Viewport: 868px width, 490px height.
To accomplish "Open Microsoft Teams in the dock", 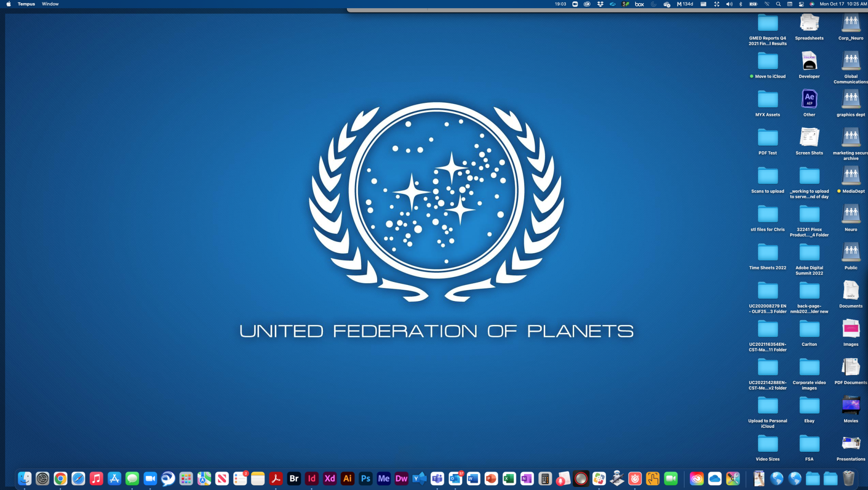I will coord(437,479).
